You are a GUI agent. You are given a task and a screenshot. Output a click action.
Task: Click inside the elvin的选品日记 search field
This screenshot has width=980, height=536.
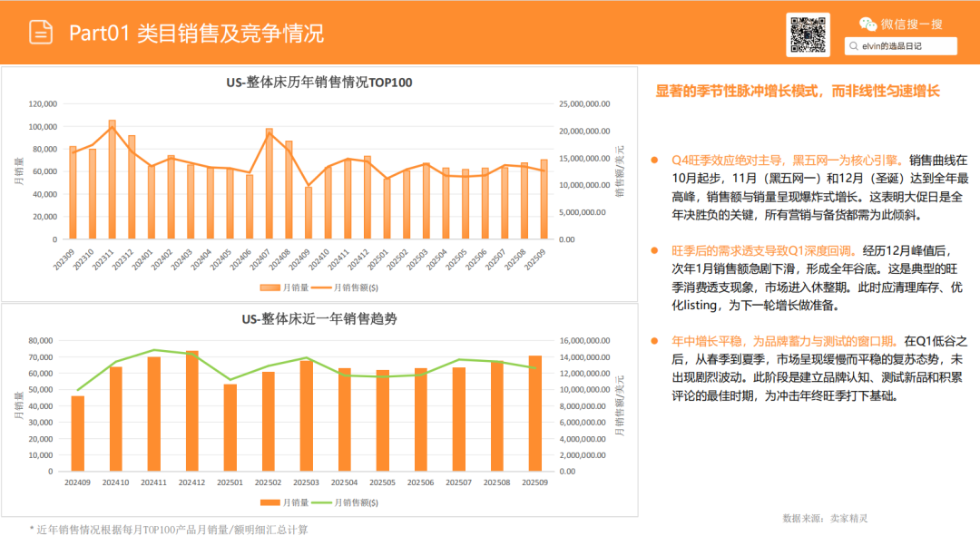coord(898,44)
